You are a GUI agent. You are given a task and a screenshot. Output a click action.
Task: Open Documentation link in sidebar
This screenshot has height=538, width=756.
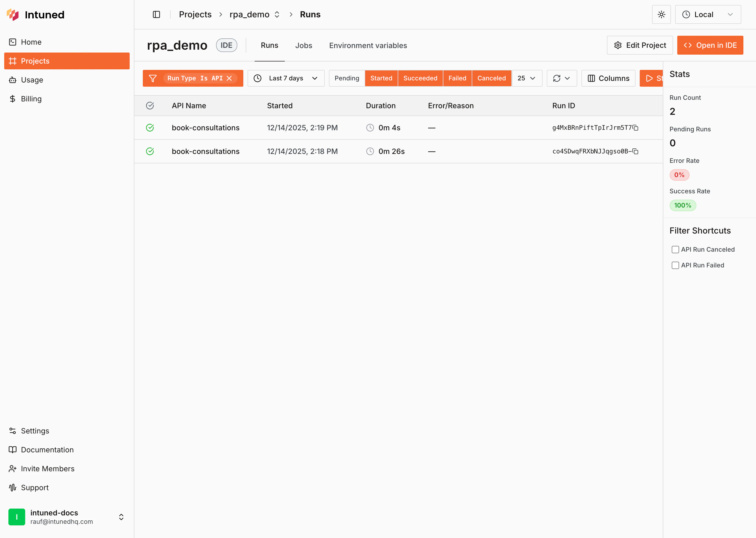click(x=67, y=449)
